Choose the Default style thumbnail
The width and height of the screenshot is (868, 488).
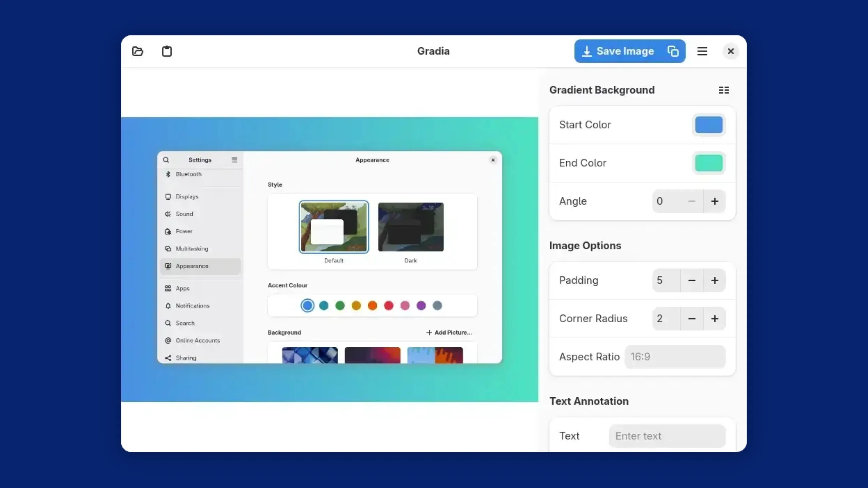tap(334, 227)
